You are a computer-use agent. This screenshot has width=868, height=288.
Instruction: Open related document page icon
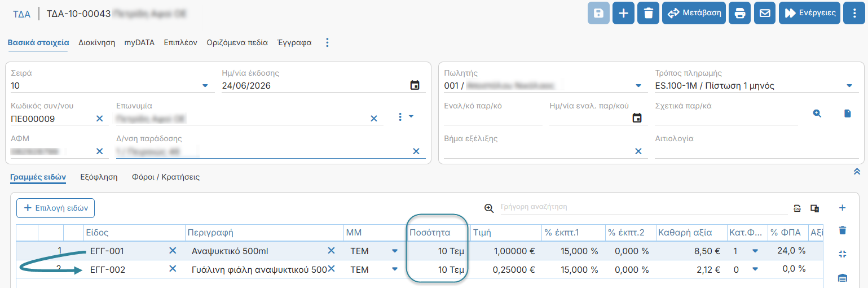point(847,114)
